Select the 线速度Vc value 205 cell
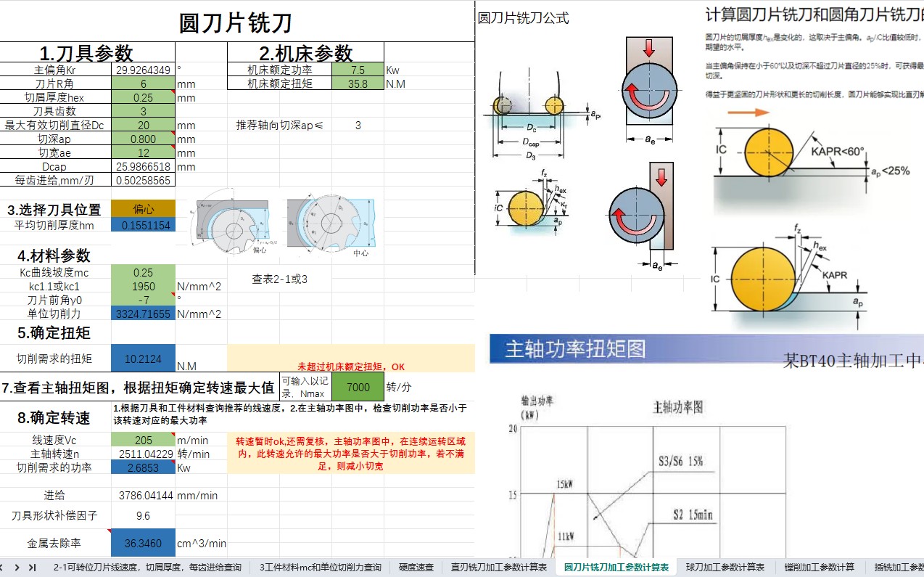924x577 pixels. pos(143,440)
